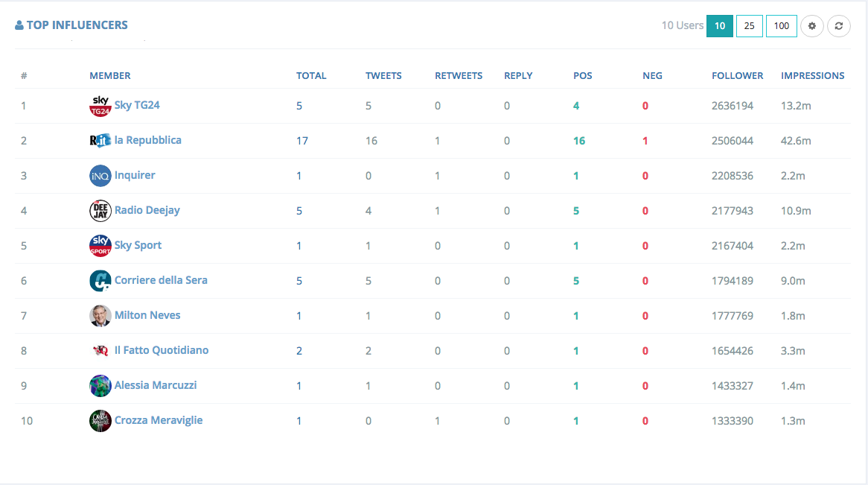Click follower count 1333390
Image resolution: width=868 pixels, height=485 pixels.
(733, 421)
